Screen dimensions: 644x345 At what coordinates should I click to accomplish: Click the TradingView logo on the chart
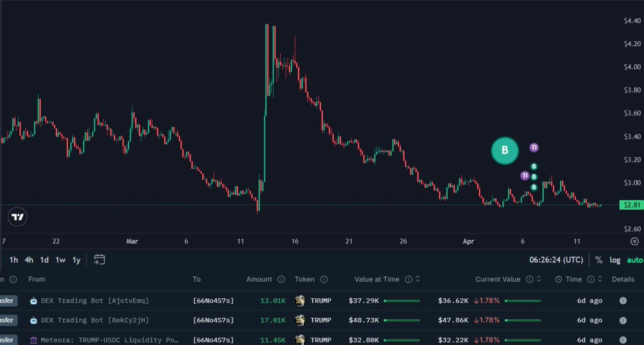coord(18,217)
